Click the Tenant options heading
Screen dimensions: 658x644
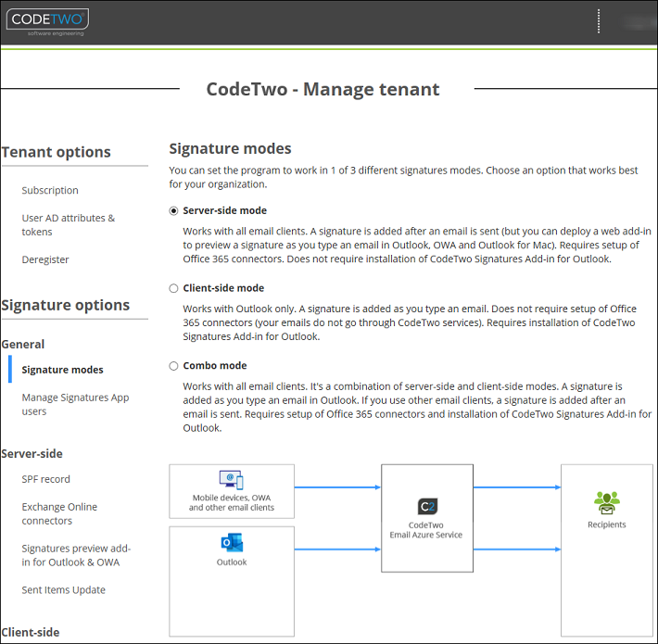pyautogui.click(x=57, y=152)
